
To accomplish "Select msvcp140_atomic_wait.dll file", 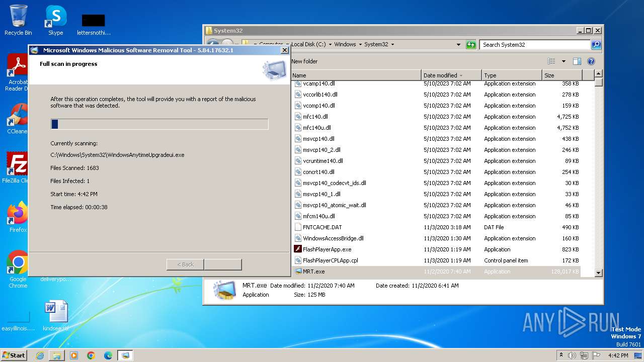I will (x=437, y=205).
